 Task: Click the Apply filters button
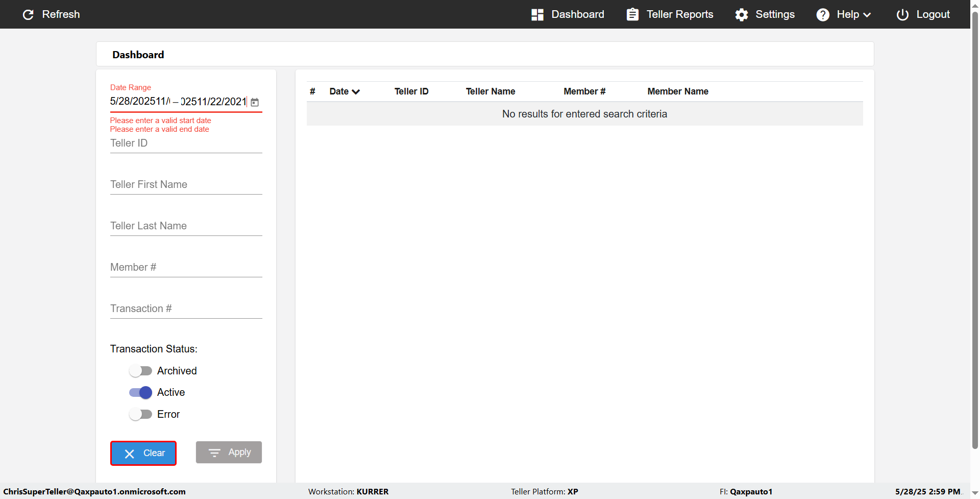pos(229,453)
